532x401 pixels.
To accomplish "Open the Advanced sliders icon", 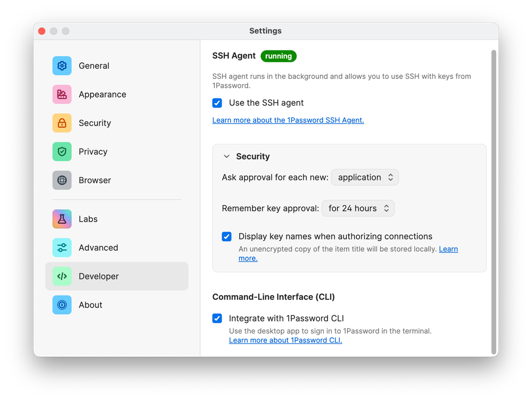I will tap(62, 248).
